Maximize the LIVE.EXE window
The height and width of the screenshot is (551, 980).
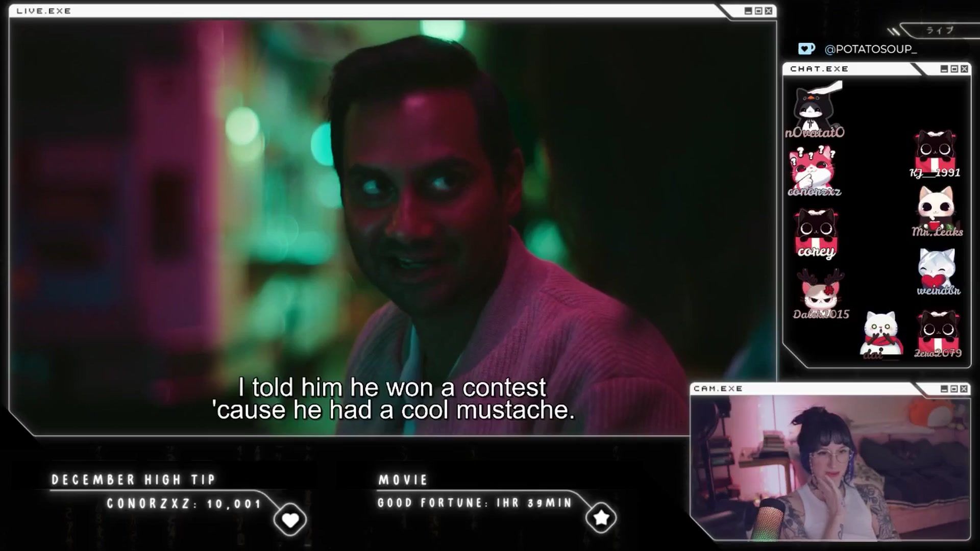tap(758, 11)
